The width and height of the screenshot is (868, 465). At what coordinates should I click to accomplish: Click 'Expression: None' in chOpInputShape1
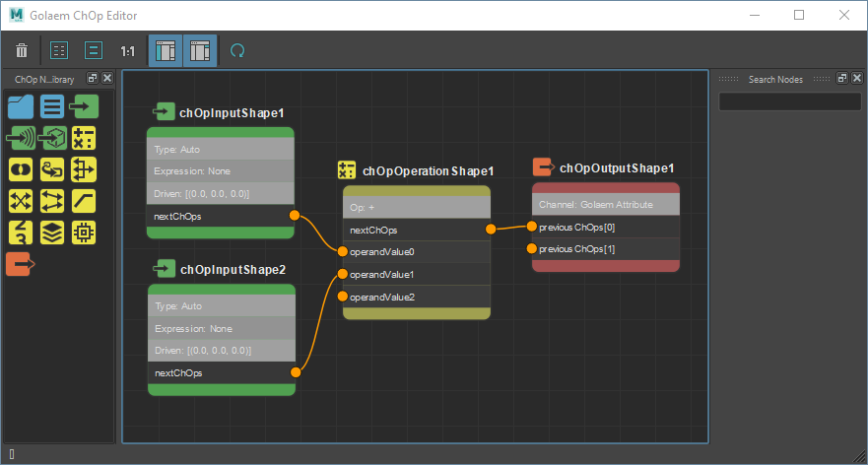click(221, 171)
